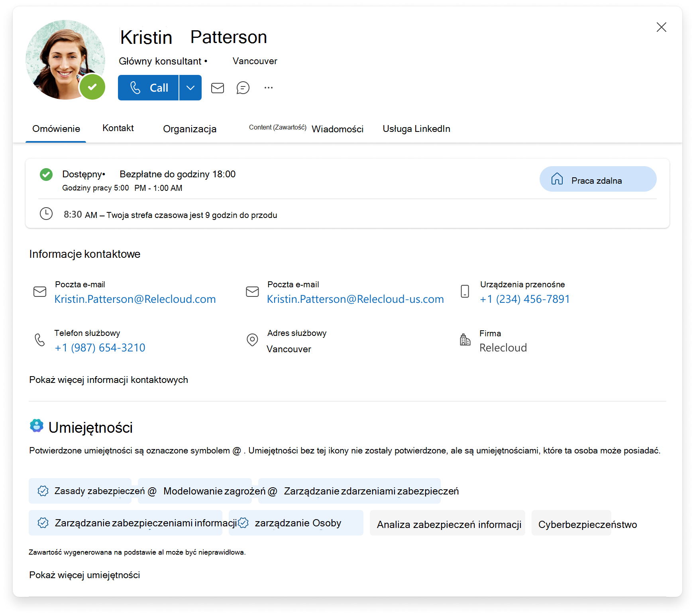
Task: Close the profile card
Action: [662, 27]
